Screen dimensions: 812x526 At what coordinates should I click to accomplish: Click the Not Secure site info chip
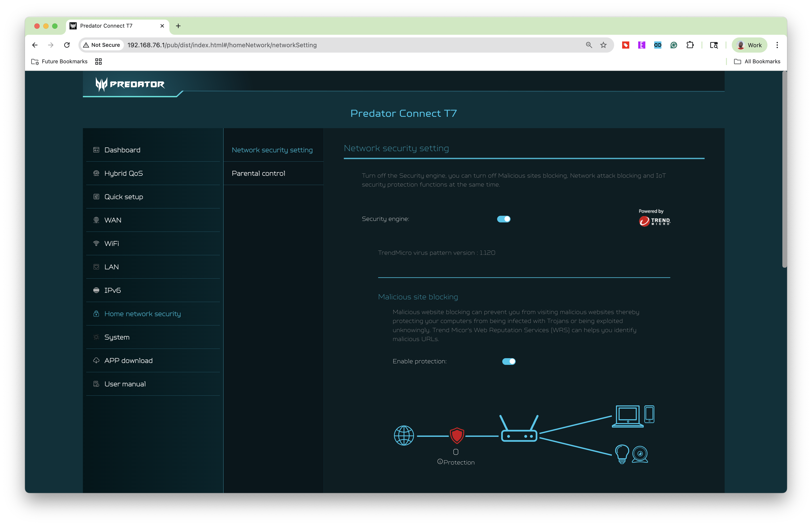(x=102, y=45)
